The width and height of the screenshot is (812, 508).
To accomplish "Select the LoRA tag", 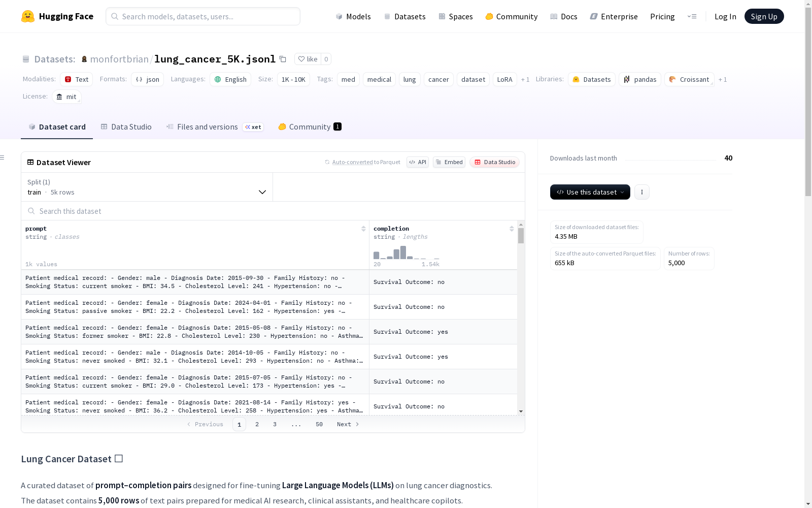I will click(504, 79).
